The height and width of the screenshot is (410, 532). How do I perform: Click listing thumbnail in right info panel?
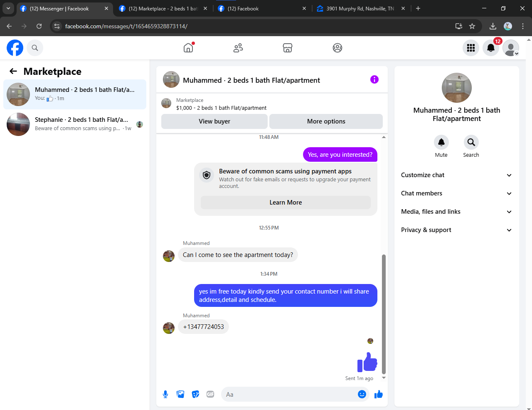457,88
